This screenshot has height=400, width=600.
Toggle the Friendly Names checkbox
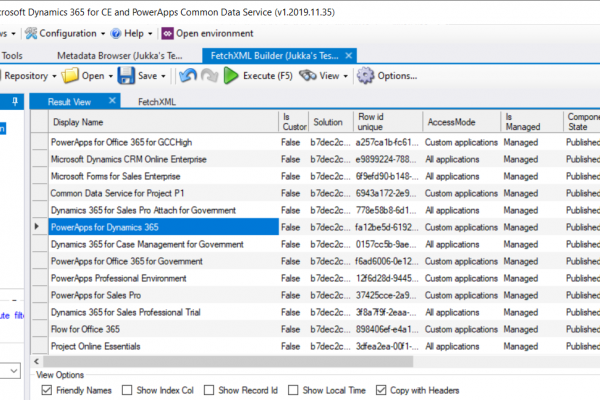(47, 390)
